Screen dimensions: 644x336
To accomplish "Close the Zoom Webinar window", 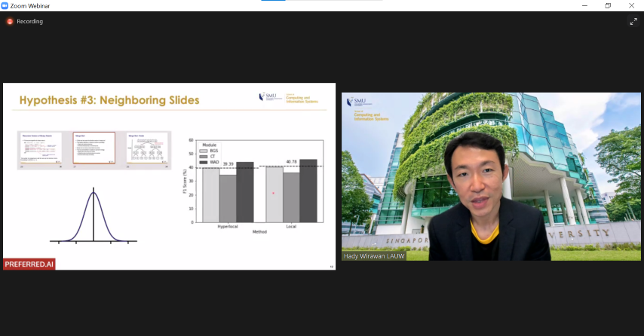I will [632, 5].
